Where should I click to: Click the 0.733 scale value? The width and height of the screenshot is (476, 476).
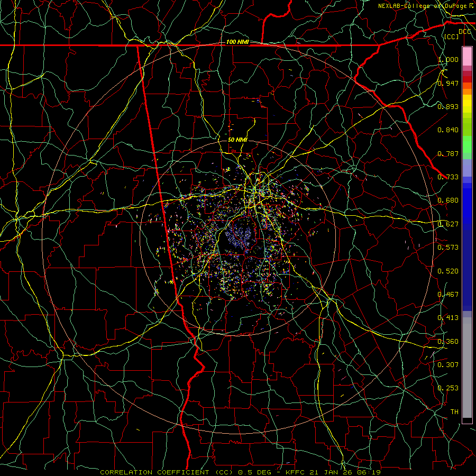click(x=448, y=177)
